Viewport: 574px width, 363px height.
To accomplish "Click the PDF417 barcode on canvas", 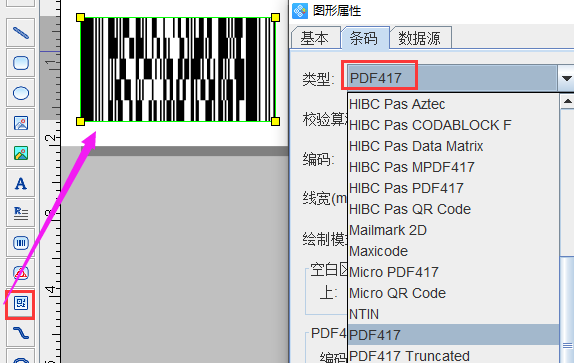I will tap(178, 70).
